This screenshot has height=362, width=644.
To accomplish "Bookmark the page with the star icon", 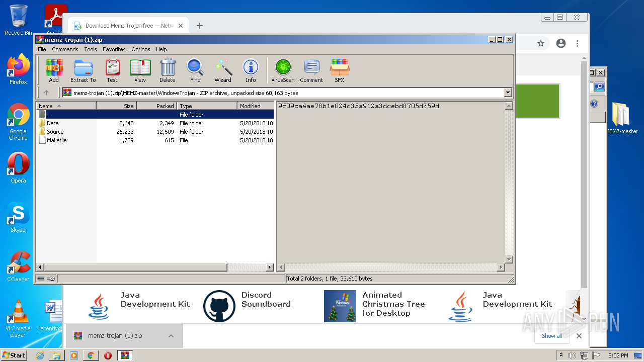I will pyautogui.click(x=541, y=43).
